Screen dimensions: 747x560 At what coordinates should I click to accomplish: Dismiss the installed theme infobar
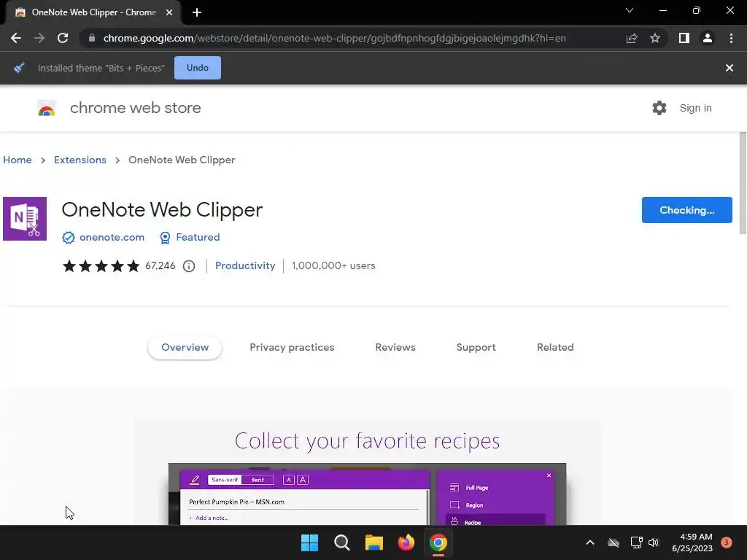pyautogui.click(x=729, y=68)
